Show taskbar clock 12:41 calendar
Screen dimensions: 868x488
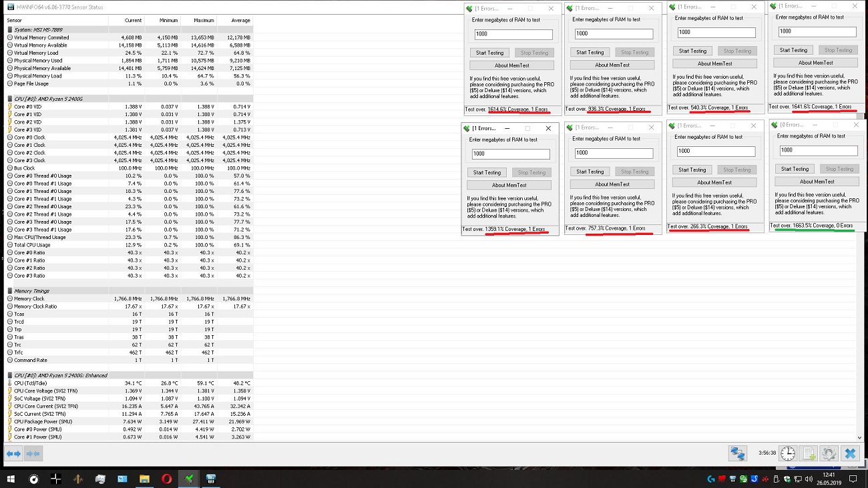828,479
